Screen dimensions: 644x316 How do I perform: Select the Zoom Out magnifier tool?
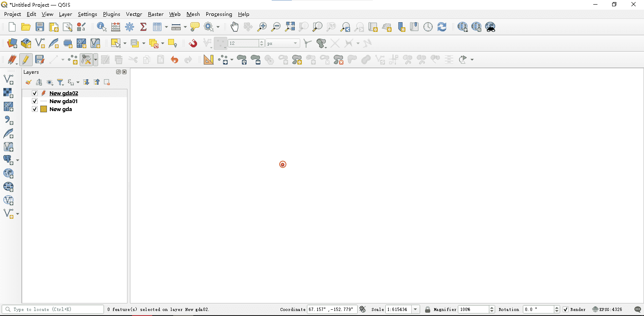tap(276, 27)
